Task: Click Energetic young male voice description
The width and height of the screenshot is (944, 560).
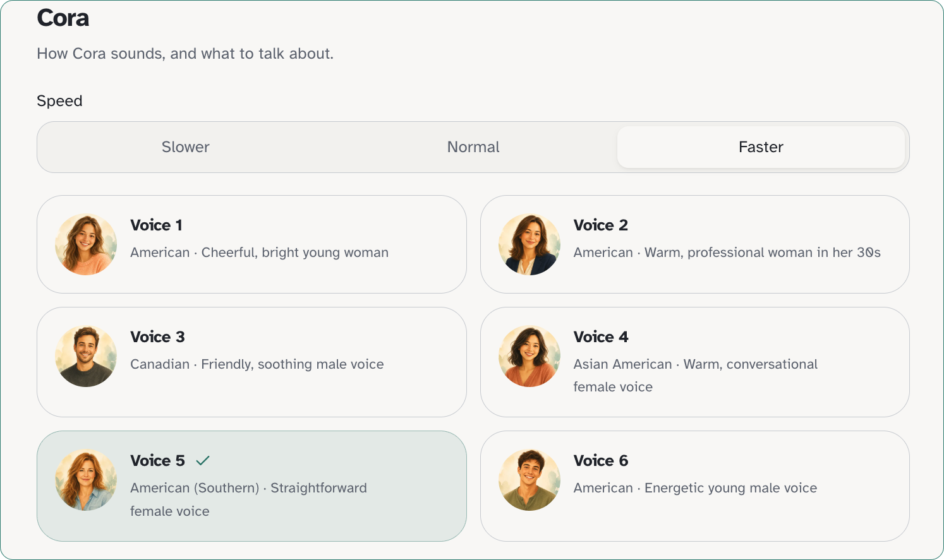Action: click(730, 488)
